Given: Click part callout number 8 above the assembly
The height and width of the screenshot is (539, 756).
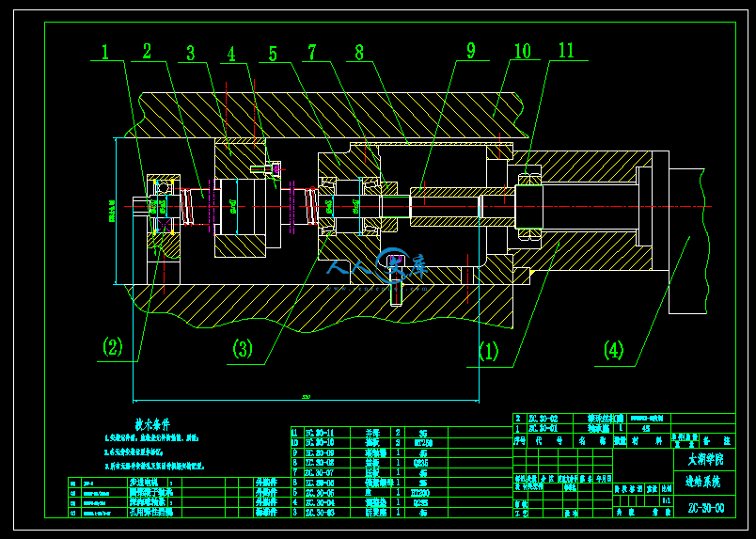Looking at the screenshot, I should (x=358, y=53).
